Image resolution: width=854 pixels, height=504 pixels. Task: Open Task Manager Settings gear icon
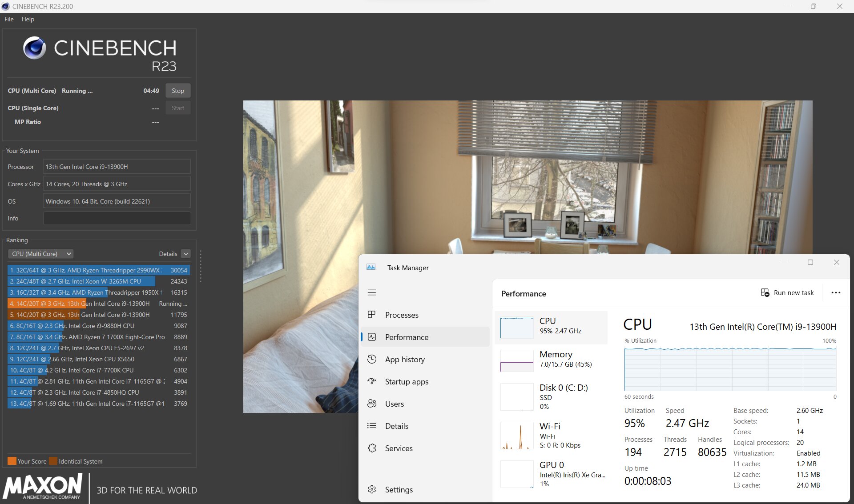tap(372, 489)
